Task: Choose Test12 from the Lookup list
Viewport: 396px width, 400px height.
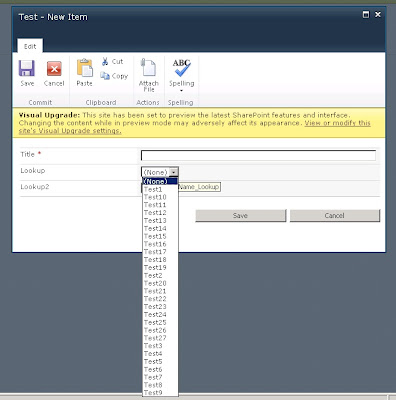Action: (160, 213)
